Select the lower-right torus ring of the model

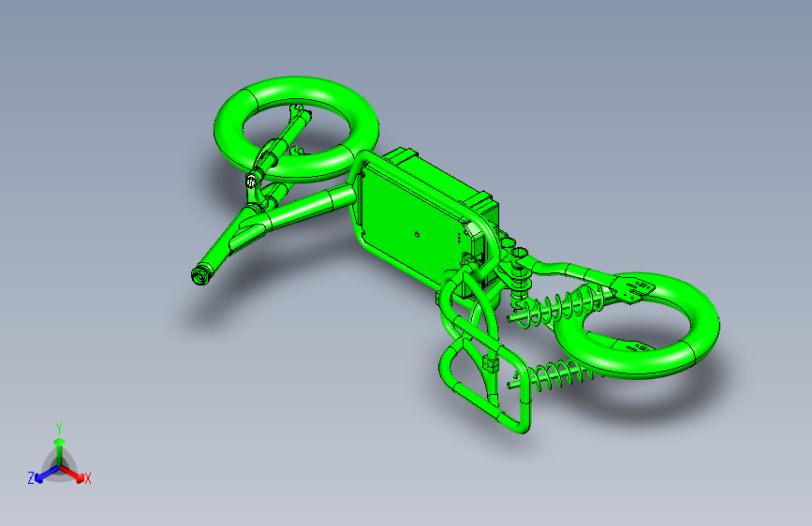[x=636, y=325]
